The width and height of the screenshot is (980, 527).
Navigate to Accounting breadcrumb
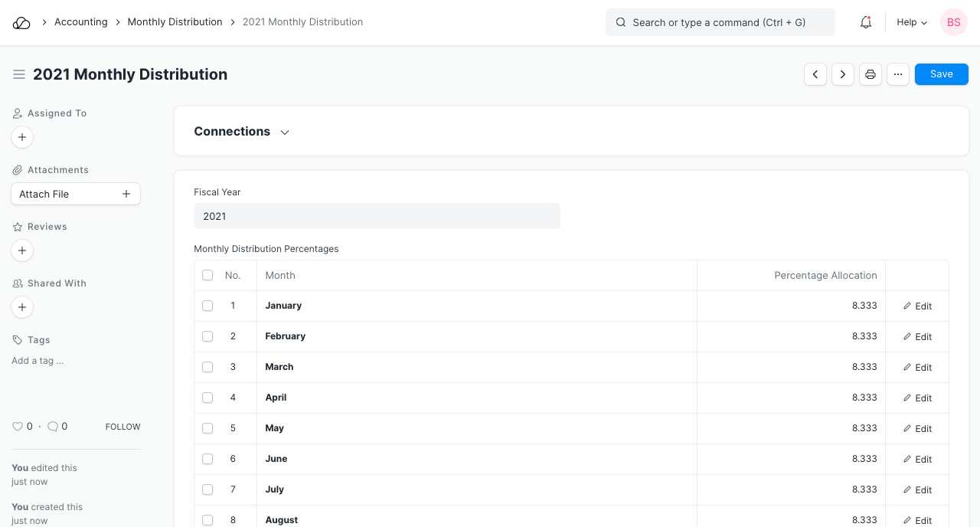80,22
